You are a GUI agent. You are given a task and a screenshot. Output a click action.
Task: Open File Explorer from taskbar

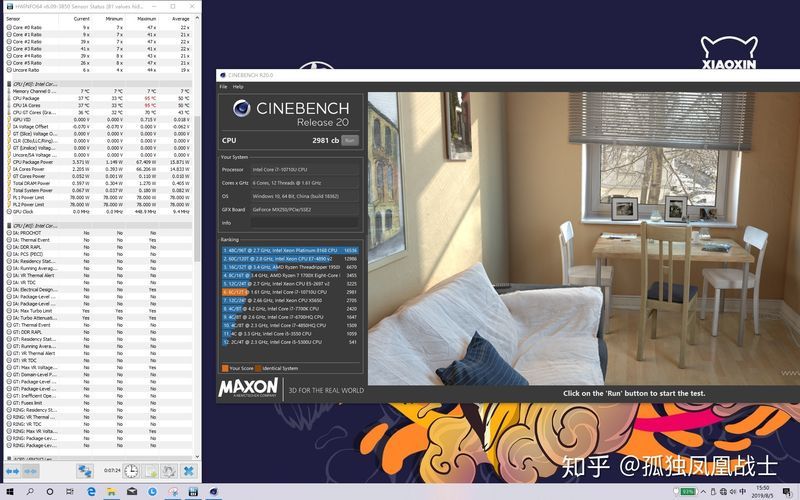[111, 492]
